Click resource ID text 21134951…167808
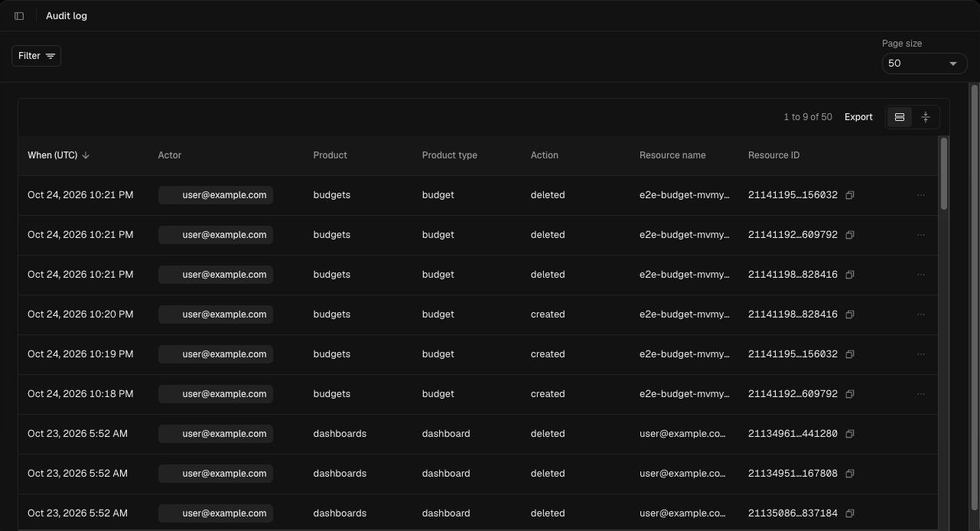This screenshot has height=531, width=980. point(793,474)
